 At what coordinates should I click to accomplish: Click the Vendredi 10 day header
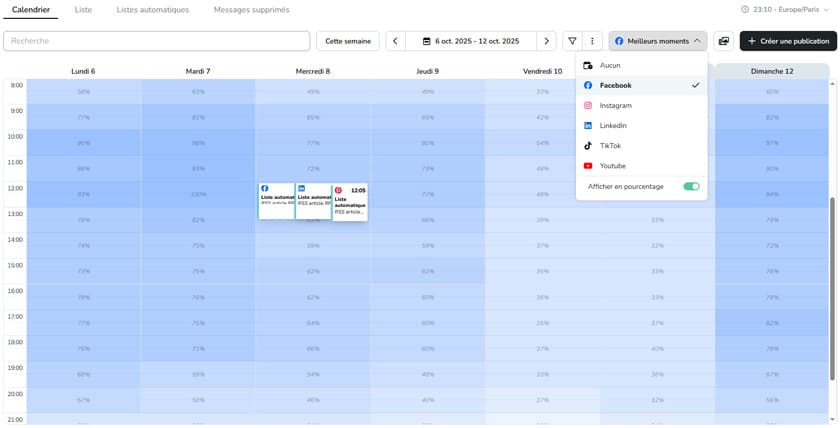coord(542,71)
